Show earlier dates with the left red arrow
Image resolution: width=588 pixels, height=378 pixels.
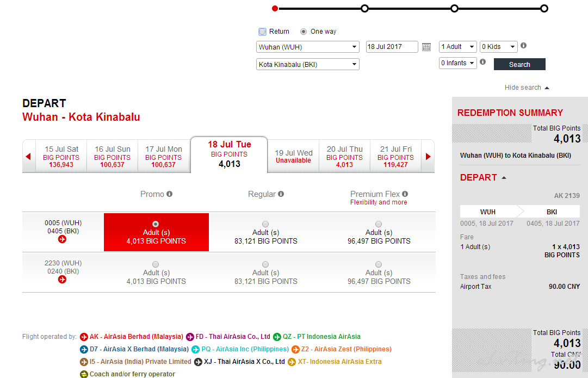(28, 157)
